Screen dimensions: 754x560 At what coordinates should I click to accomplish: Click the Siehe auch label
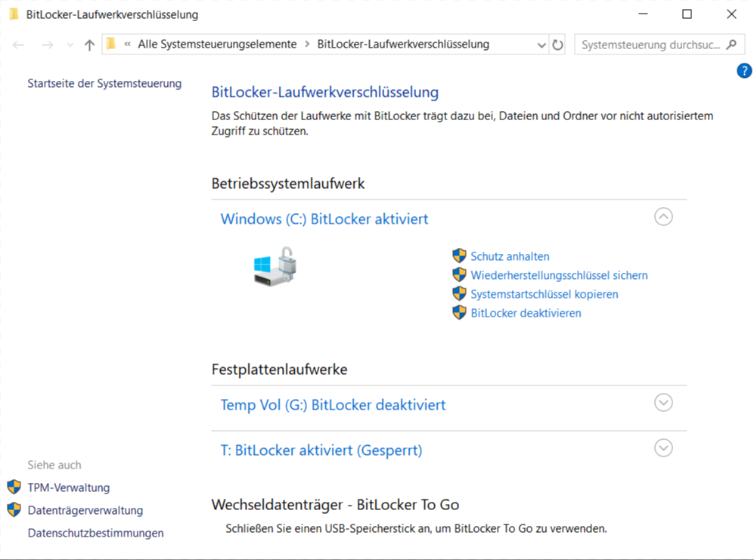point(54,465)
